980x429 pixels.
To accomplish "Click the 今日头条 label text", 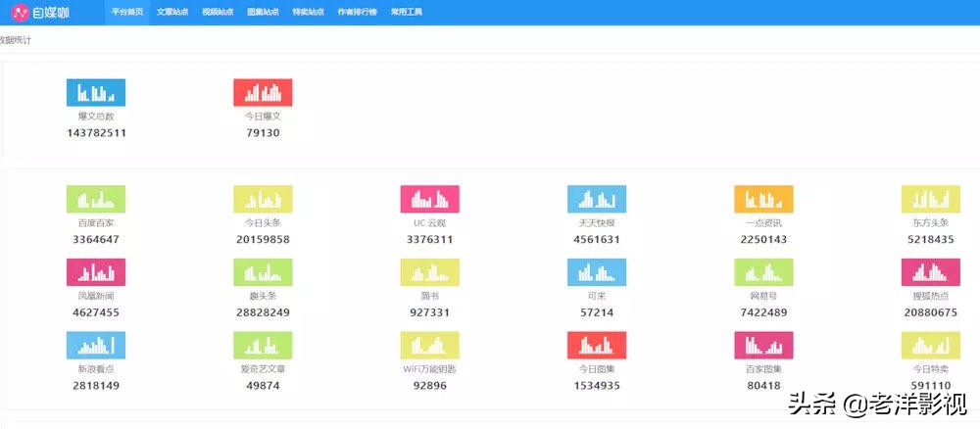I will (263, 223).
